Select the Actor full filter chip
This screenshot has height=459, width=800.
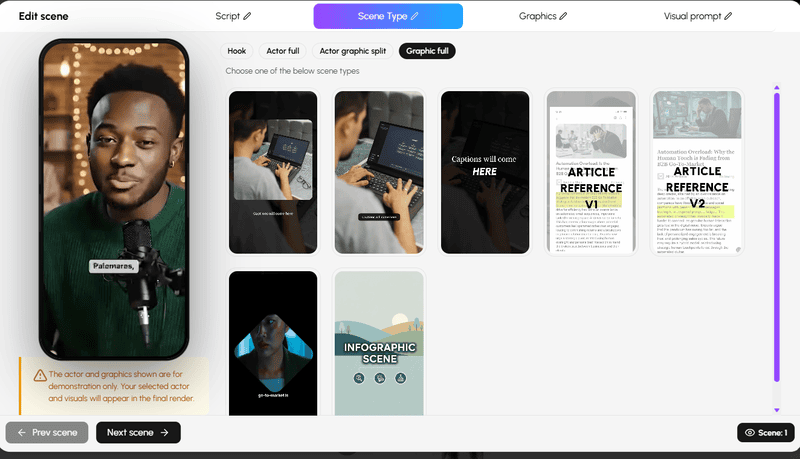(282, 51)
